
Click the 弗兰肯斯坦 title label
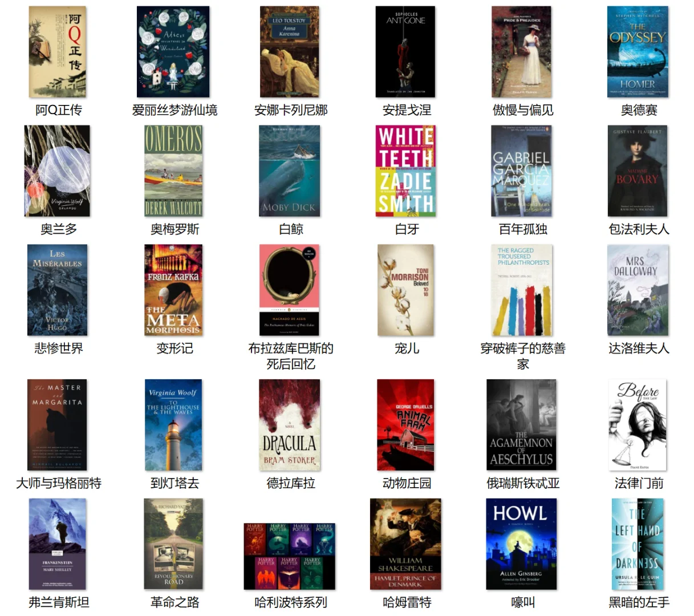coord(58,602)
